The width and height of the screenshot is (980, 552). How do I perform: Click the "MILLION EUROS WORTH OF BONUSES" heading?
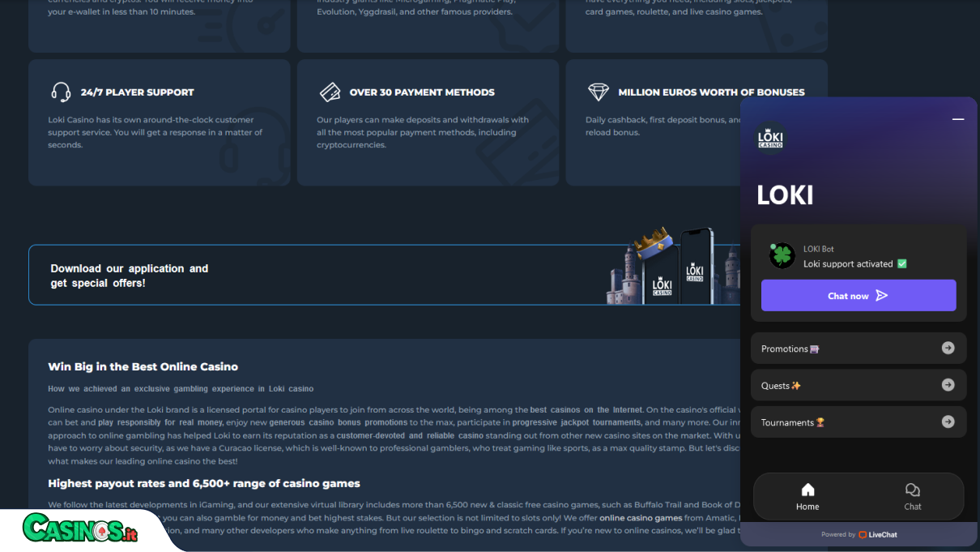(711, 92)
